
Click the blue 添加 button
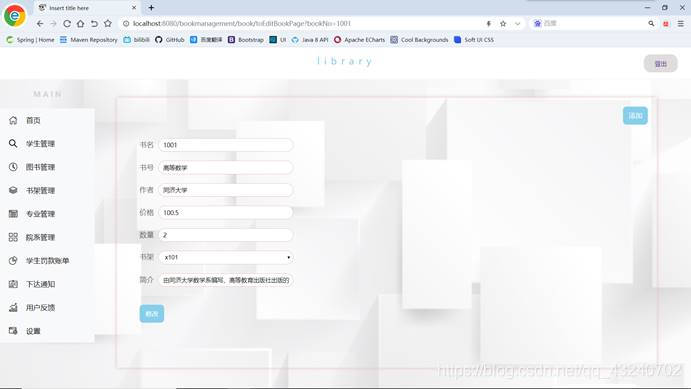[x=635, y=115]
